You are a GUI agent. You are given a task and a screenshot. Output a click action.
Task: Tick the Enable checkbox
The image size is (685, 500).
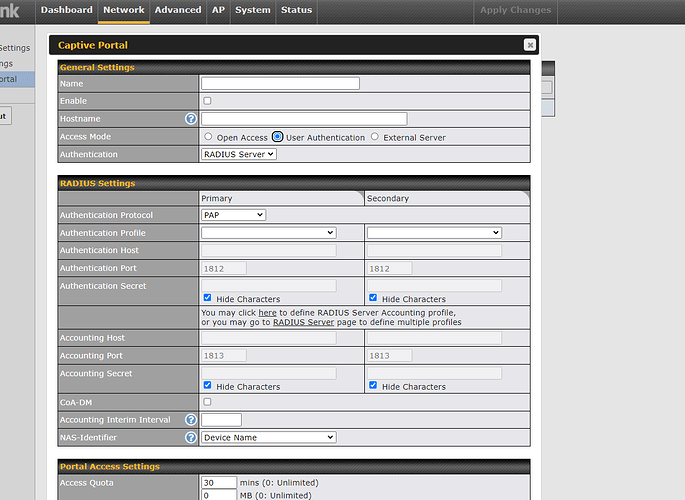207,101
